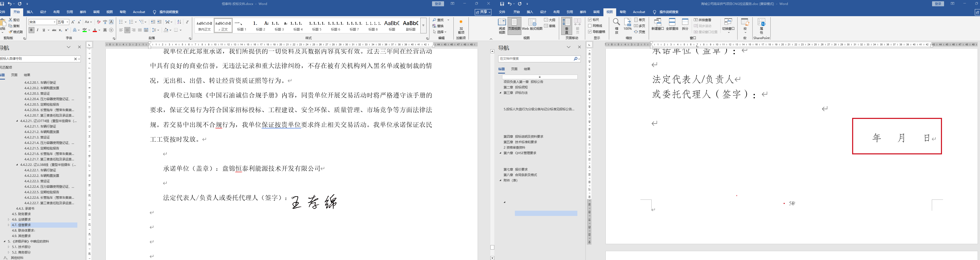Screen dimensions: 980x260
Task: Click 并排查看 (View Side by Side)
Action: (702, 20)
